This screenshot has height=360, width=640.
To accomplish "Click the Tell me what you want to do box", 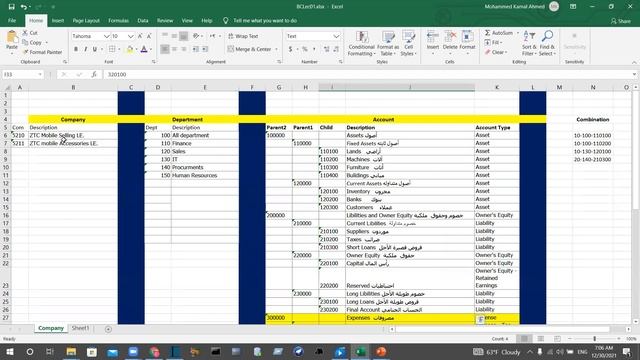I will click(x=260, y=20).
